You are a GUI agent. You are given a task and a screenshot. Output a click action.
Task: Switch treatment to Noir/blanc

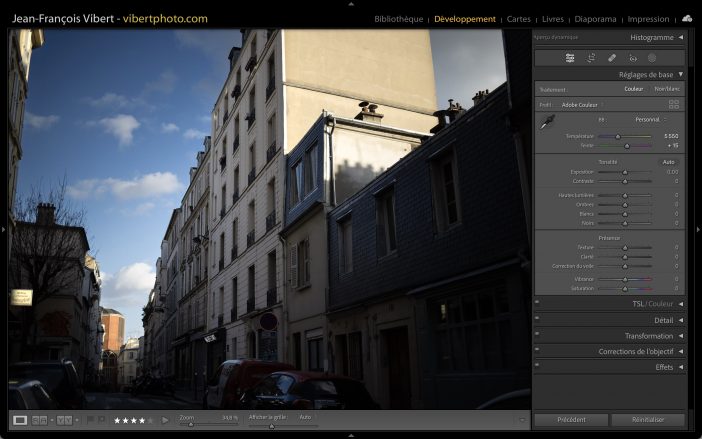[666, 89]
